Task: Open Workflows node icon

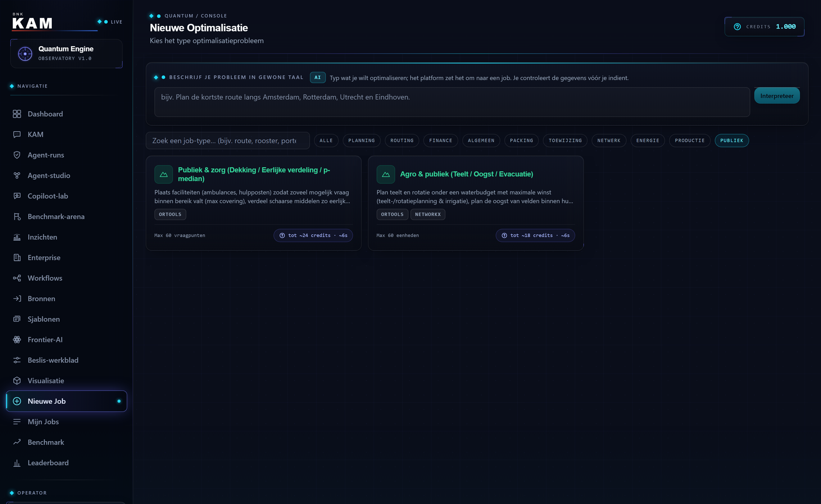Action: click(17, 278)
